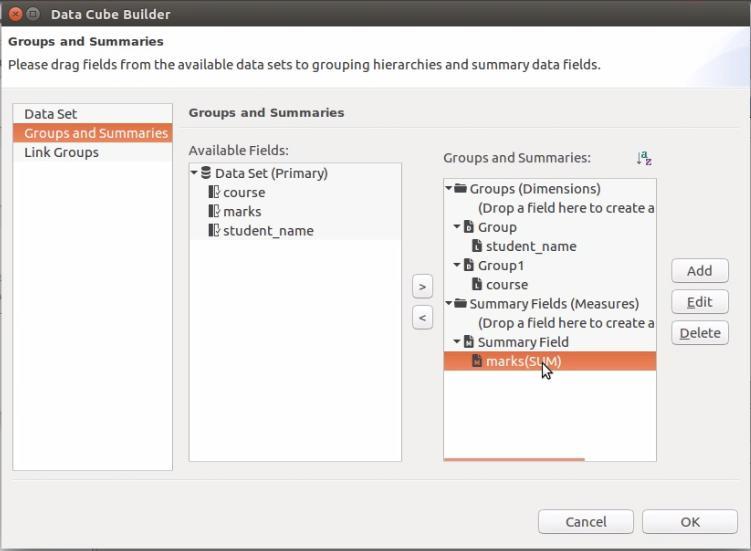
Task: Collapse the Groups (Dimensions) node
Action: [x=449, y=188]
